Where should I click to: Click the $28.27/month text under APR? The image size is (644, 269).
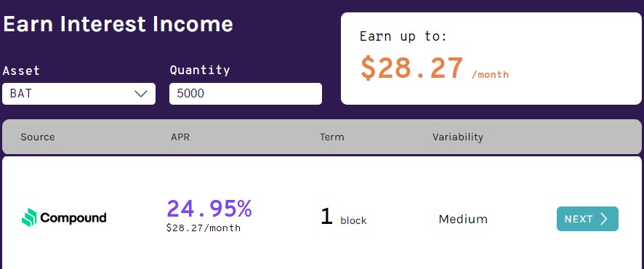[204, 228]
